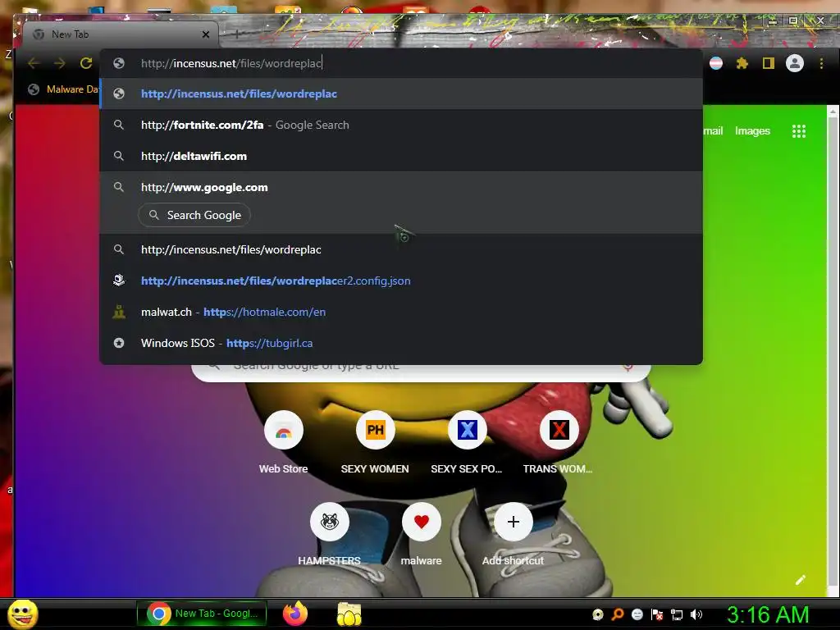Image resolution: width=840 pixels, height=630 pixels.
Task: Select the http://deltawifi.com suggestion
Action: coord(401,156)
